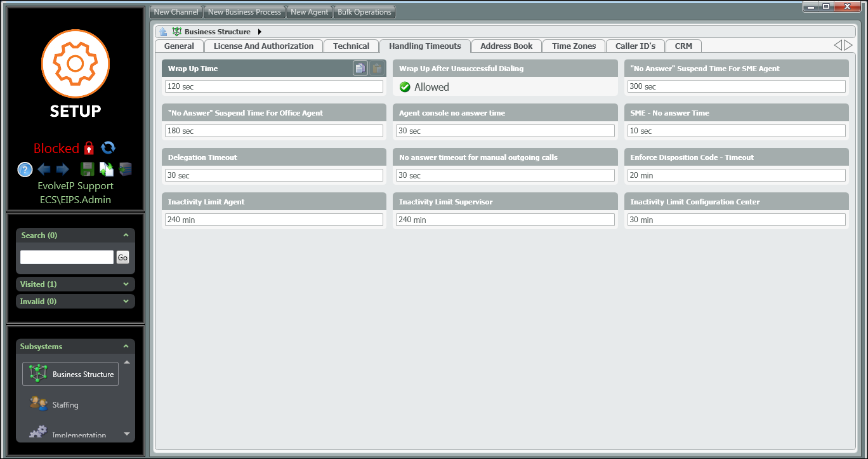
Task: Switch to the Technical tab
Action: click(x=351, y=46)
